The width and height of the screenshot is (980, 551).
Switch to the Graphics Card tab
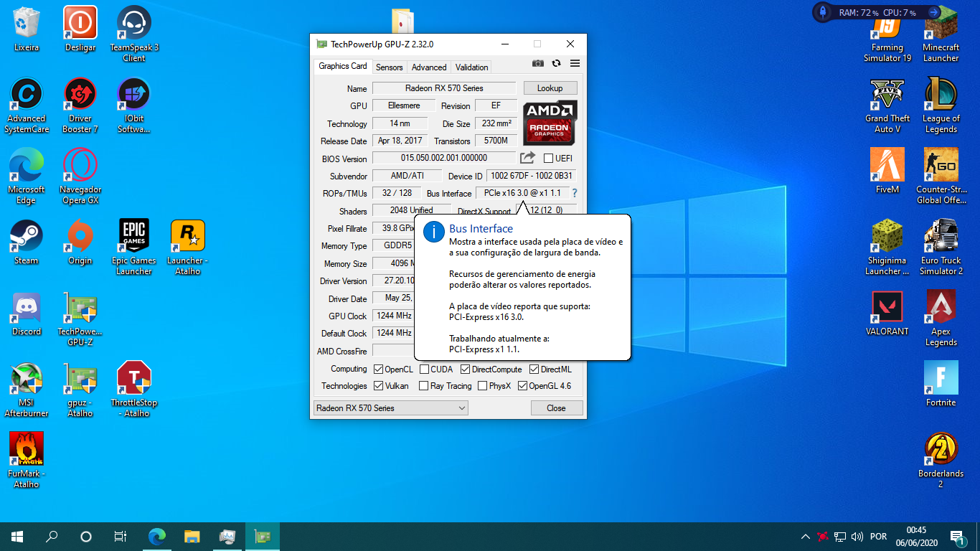[343, 66]
